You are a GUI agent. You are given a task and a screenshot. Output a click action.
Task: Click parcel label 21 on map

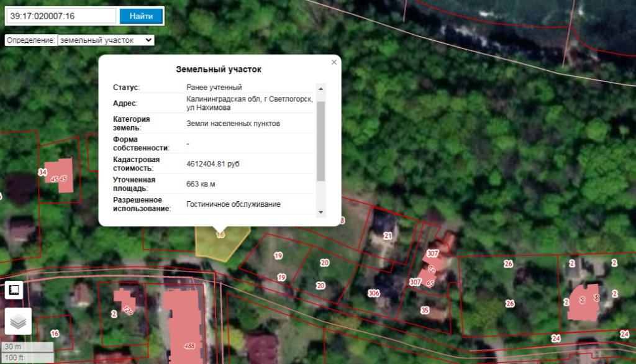pos(388,236)
